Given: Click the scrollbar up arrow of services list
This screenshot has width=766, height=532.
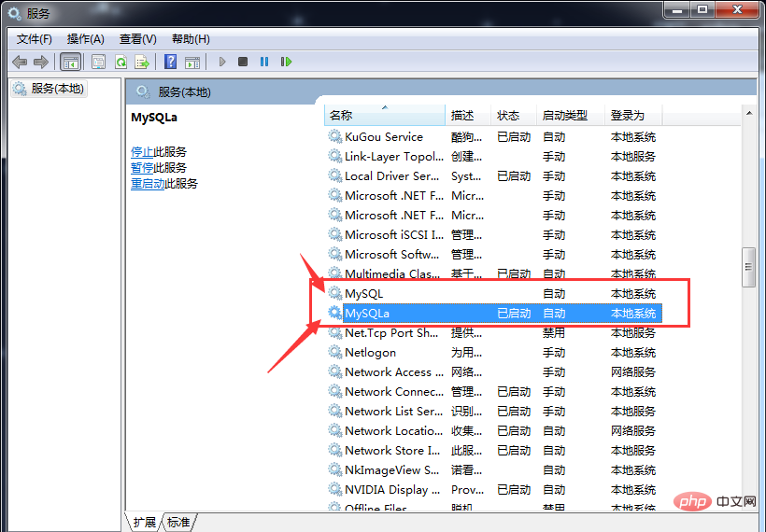Looking at the screenshot, I should click(749, 113).
